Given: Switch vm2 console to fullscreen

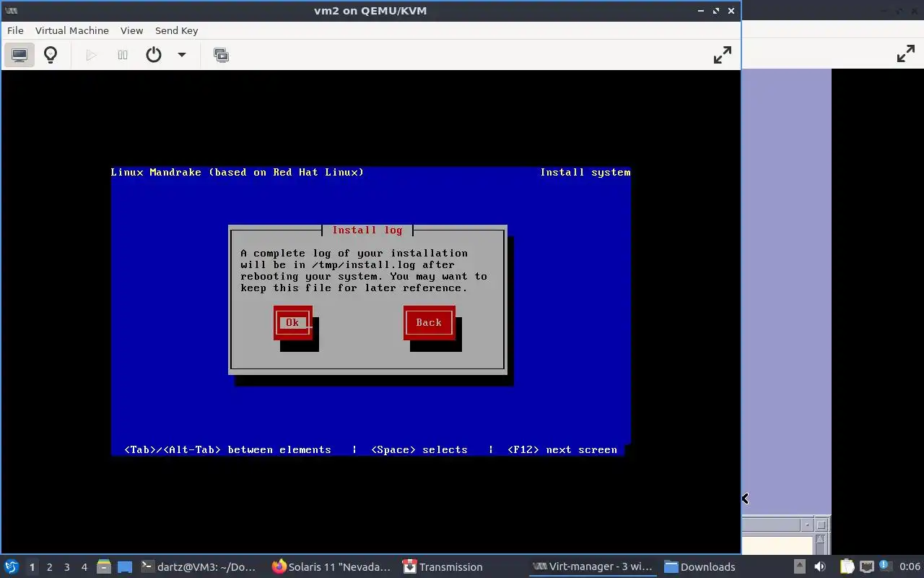Looking at the screenshot, I should coord(722,55).
